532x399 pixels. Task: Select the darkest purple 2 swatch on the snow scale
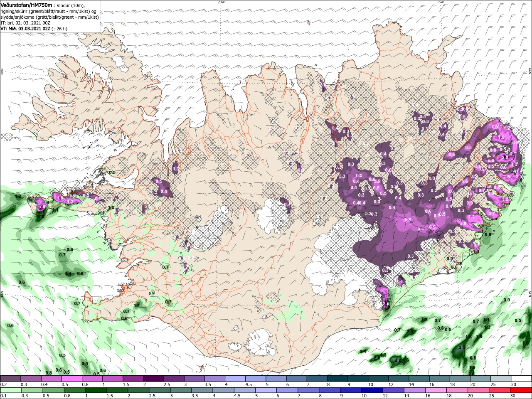(153, 379)
